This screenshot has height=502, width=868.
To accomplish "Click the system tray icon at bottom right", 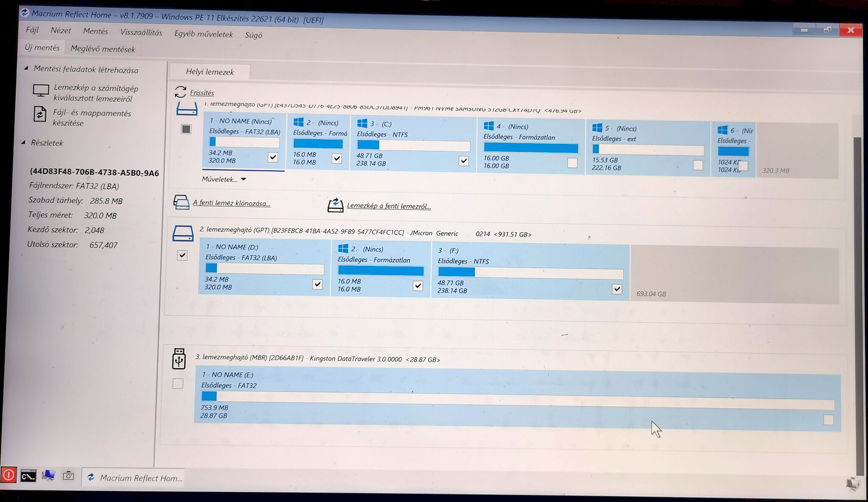I will (853, 484).
